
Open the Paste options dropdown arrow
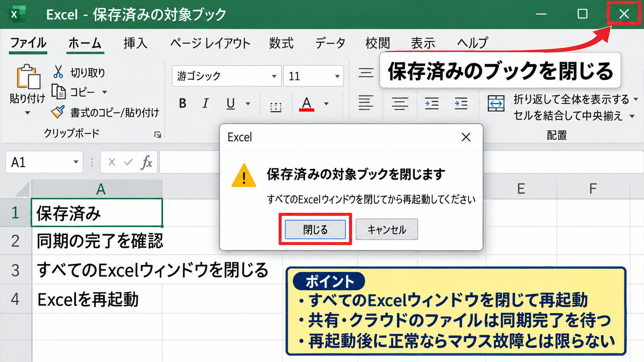point(27,113)
